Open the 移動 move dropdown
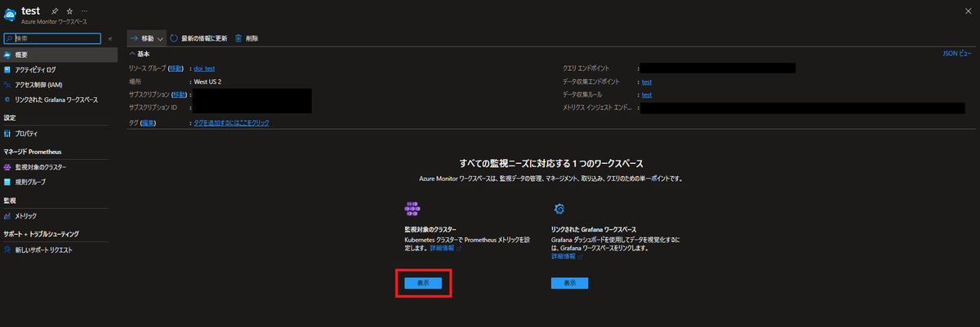 point(147,38)
